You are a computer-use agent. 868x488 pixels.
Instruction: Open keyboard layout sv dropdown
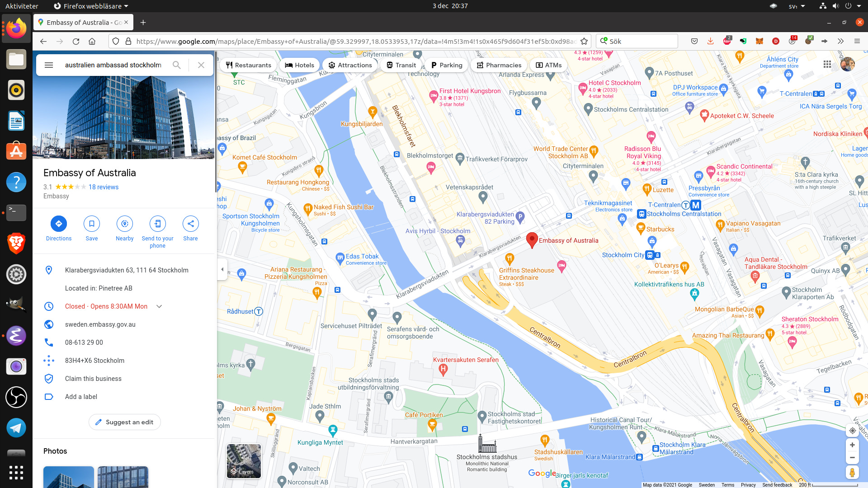[797, 6]
